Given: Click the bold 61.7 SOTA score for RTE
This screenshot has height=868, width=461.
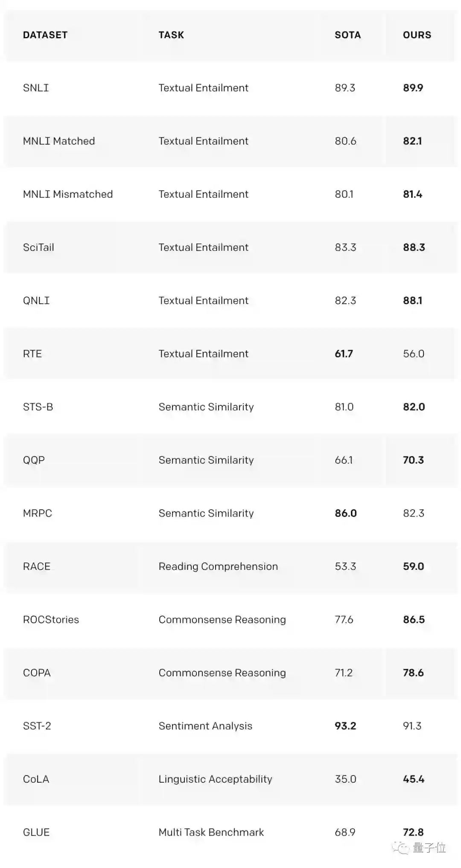Looking at the screenshot, I should coord(344,354).
